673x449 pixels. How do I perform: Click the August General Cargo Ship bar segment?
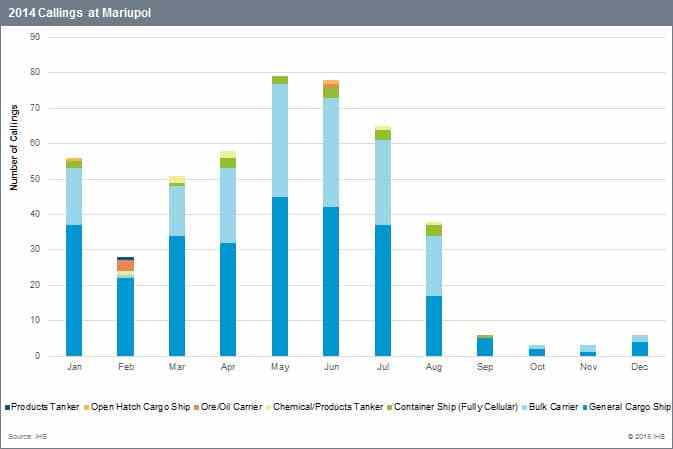(x=434, y=326)
